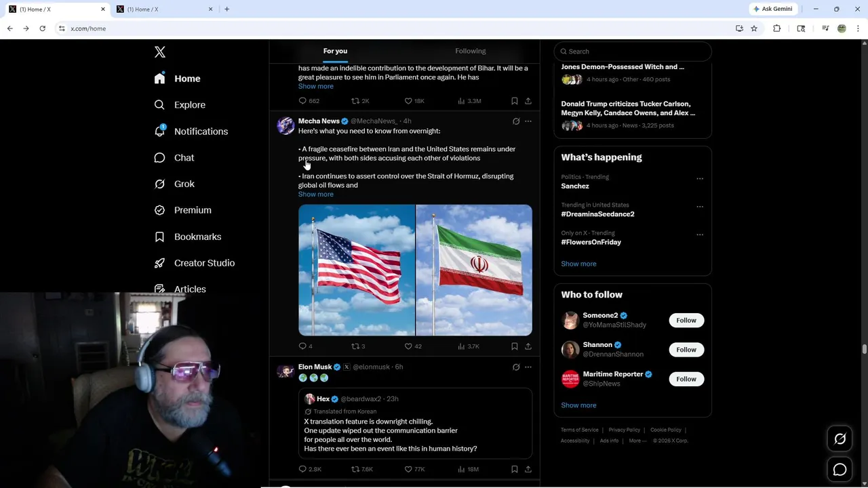Open Bookmarks icon in sidebar
This screenshot has height=488, width=868.
tap(159, 237)
